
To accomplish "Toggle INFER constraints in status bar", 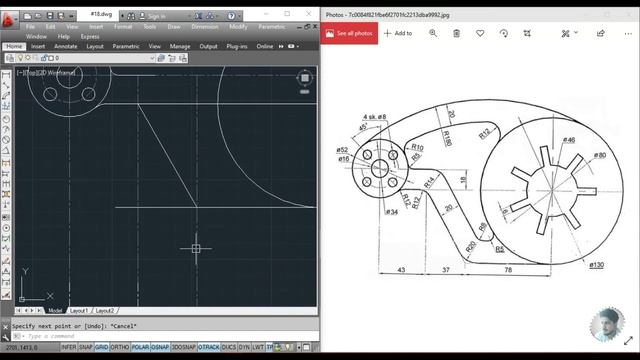I will pos(69,347).
